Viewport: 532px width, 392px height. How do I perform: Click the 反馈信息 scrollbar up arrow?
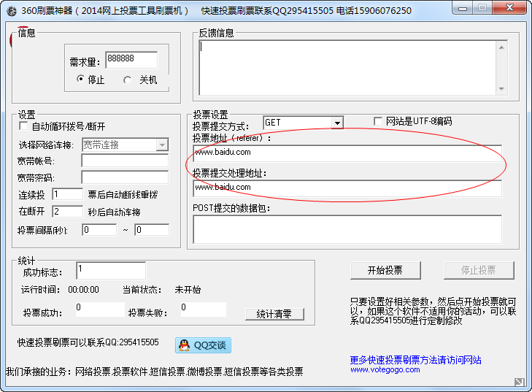pos(501,47)
